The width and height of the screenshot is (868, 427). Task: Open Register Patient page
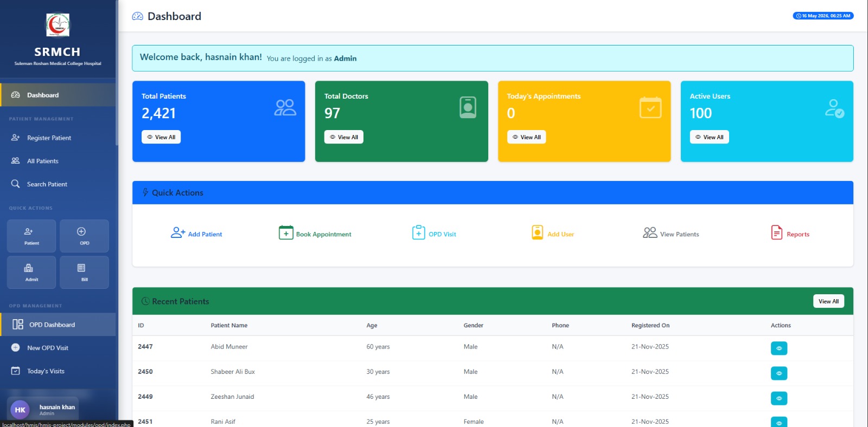58,138
